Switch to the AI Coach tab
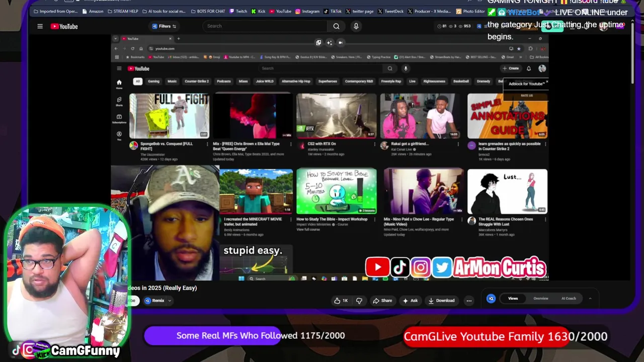 (569, 299)
